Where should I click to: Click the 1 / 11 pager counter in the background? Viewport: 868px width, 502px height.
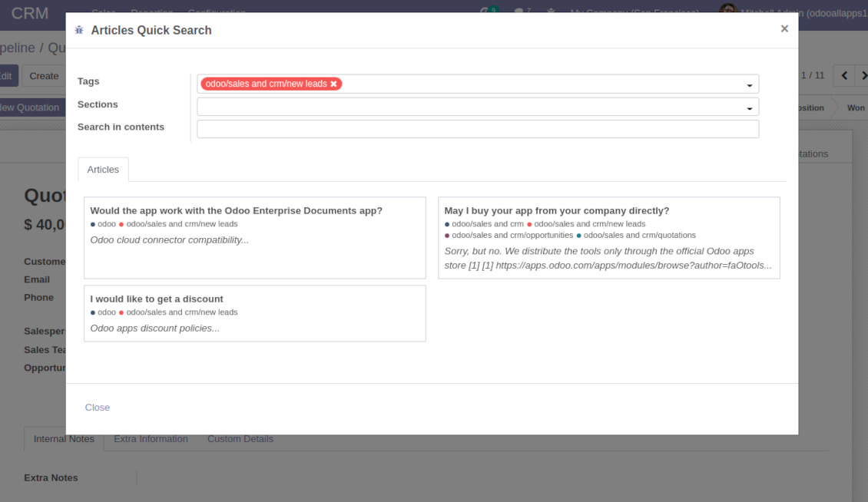point(813,75)
